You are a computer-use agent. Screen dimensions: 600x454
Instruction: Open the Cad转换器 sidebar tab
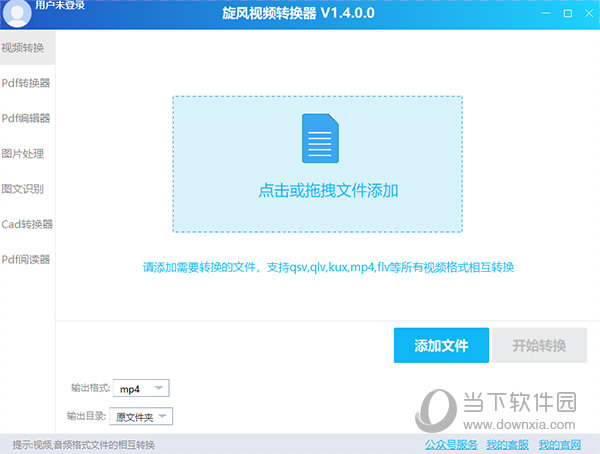pos(28,224)
